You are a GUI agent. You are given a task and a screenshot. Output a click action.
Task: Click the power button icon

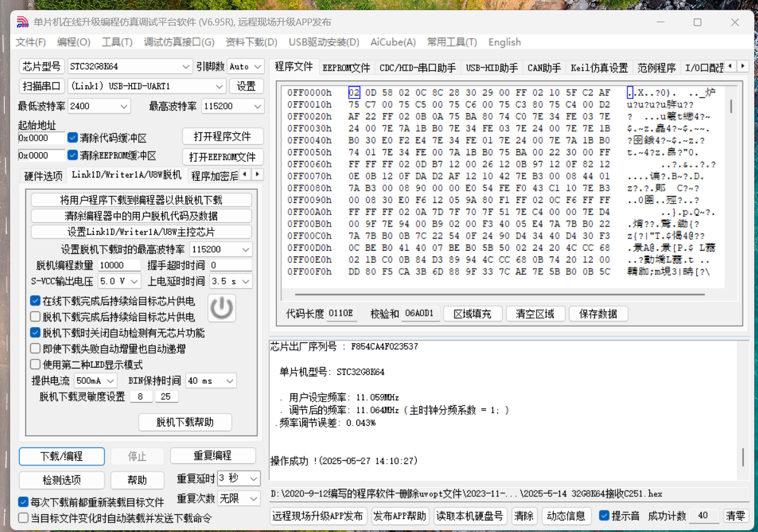point(222,308)
